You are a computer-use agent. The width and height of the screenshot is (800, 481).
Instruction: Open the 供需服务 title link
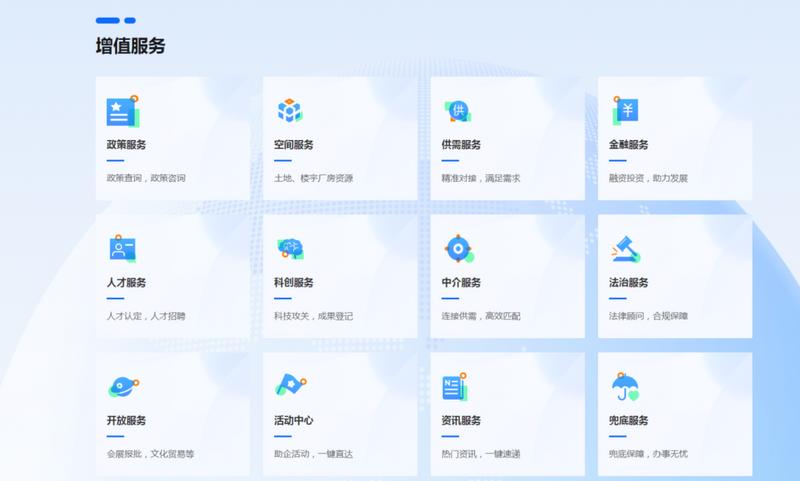coord(461,145)
